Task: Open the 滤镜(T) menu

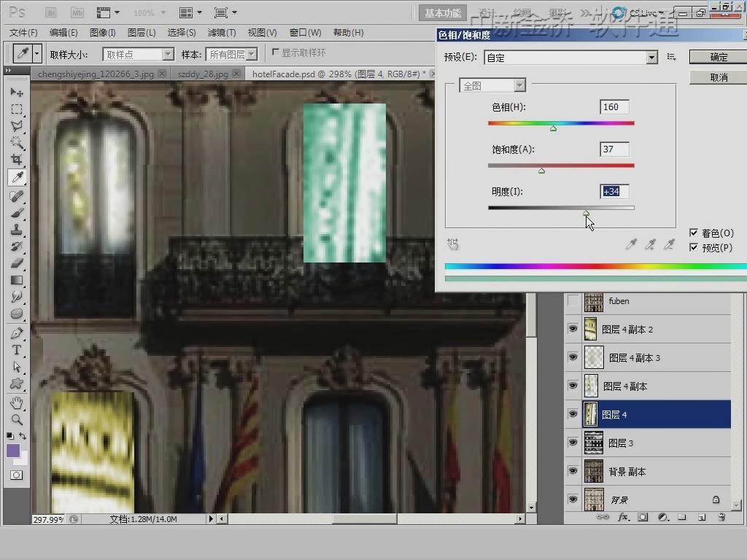Action: 222,32
